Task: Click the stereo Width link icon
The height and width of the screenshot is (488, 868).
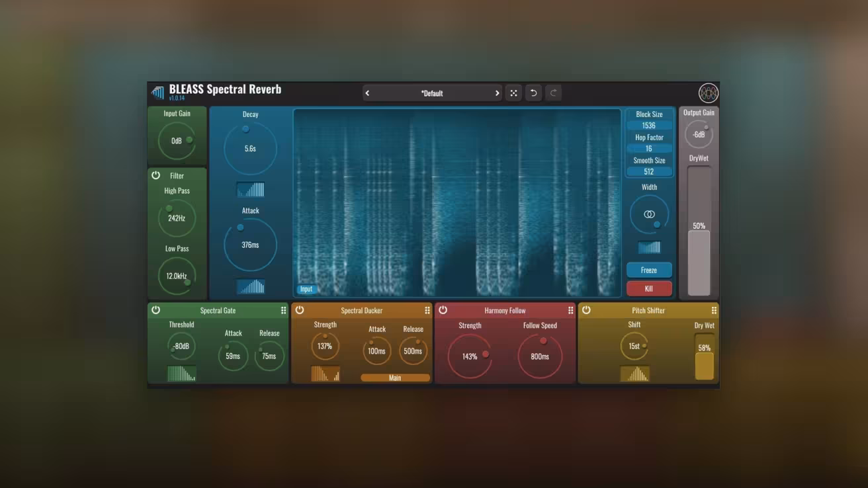Action: pos(649,214)
